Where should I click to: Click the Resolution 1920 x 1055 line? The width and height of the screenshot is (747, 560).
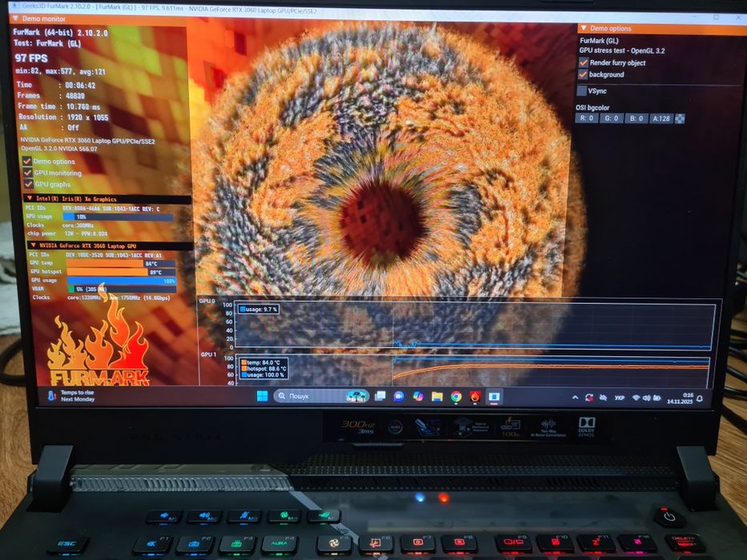click(63, 117)
